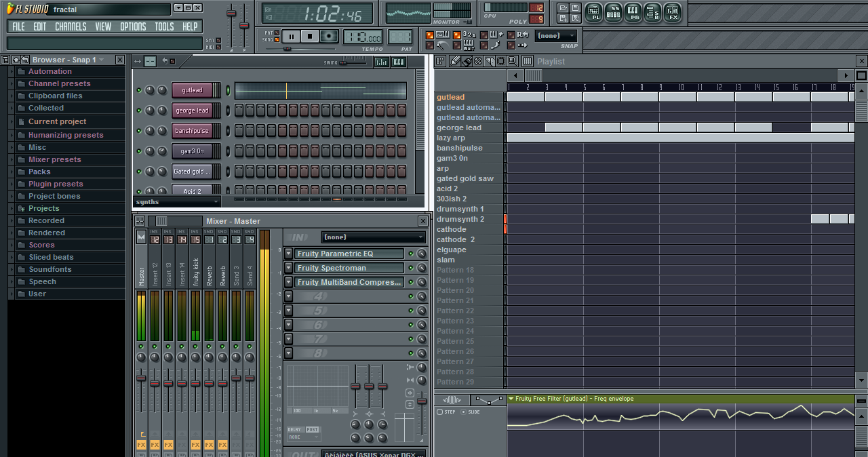Open the VIEW menu
Image resolution: width=868 pixels, height=457 pixels.
click(x=103, y=26)
